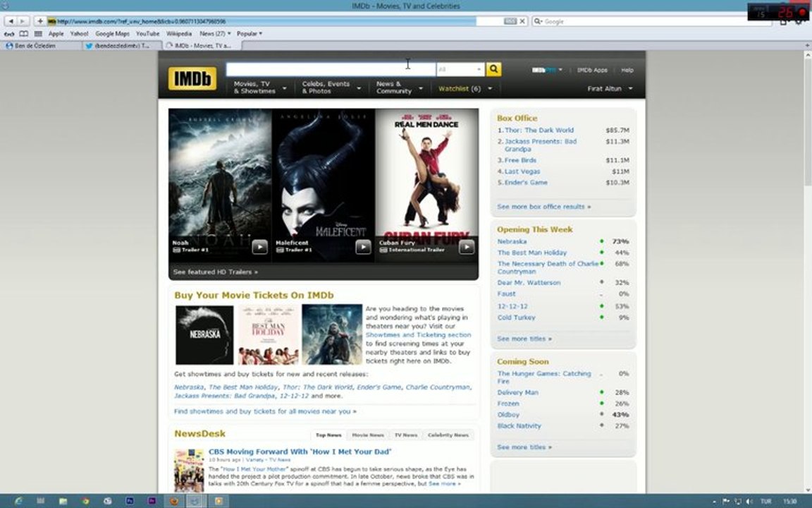Expand Movies, TV & Showtimes menu
Image resolution: width=812 pixels, height=508 pixels.
[x=260, y=87]
